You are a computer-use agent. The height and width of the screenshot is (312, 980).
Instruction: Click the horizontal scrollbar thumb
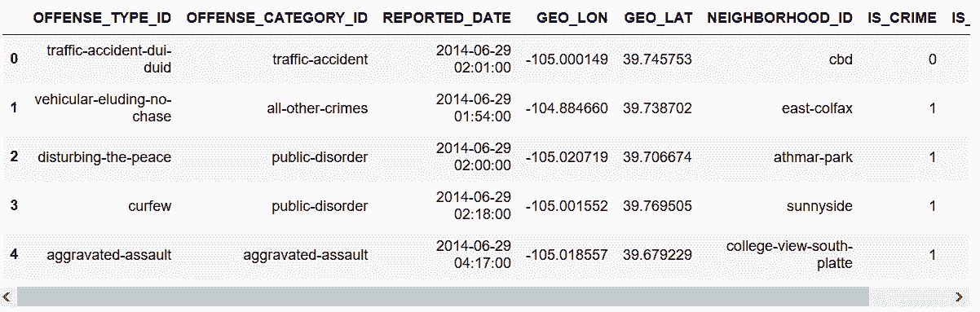coord(443,297)
